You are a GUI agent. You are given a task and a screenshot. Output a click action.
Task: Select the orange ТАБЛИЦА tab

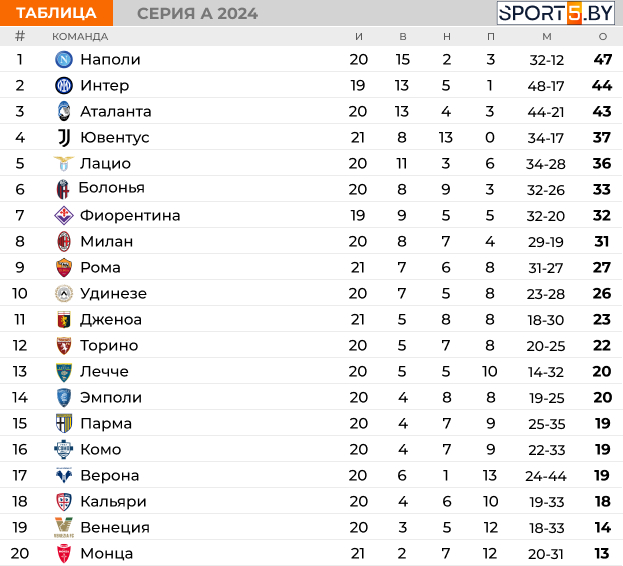pos(57,13)
